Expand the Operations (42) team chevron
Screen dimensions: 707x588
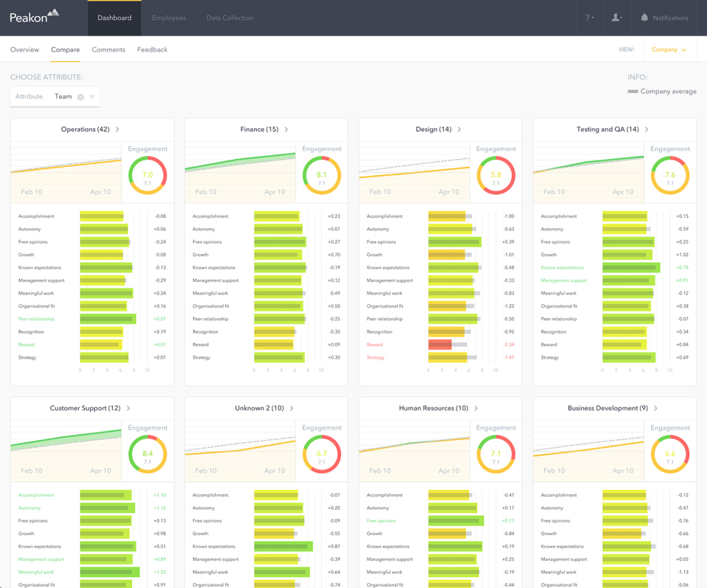coord(118,130)
